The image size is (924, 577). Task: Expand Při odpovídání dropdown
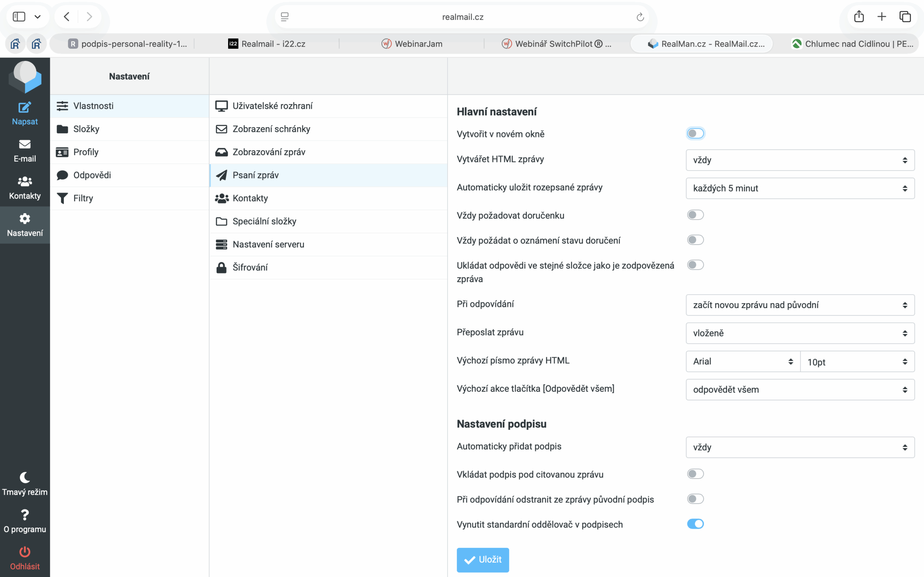(800, 305)
